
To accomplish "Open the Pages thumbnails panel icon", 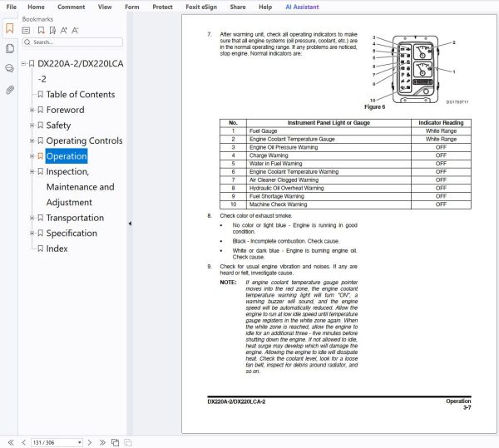I will coord(9,48).
